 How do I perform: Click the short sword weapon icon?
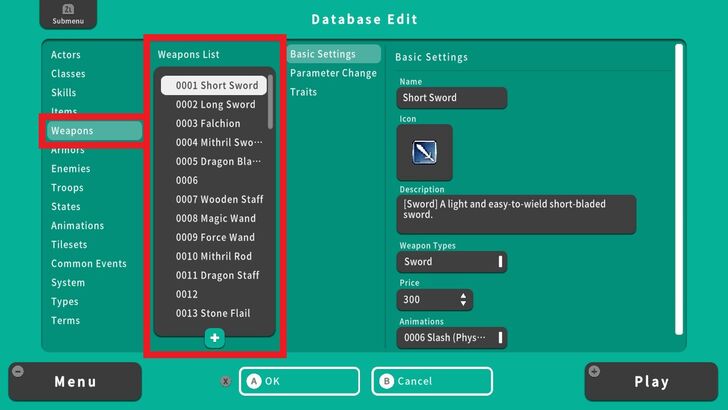click(x=424, y=152)
